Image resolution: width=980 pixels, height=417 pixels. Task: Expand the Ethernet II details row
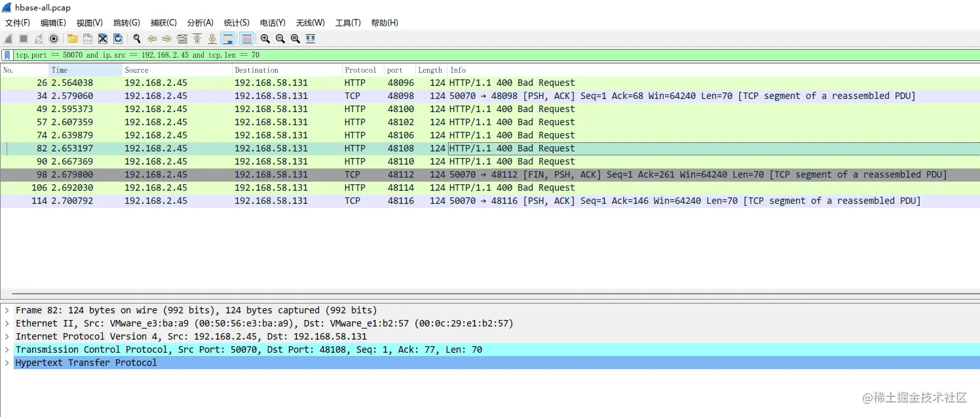click(x=7, y=323)
